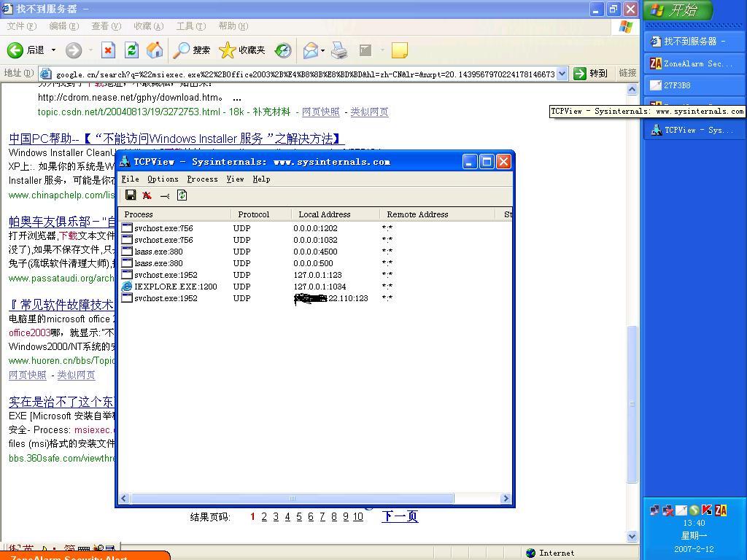Click the address bar URL field
The height and width of the screenshot is (560, 747).
[x=305, y=74]
